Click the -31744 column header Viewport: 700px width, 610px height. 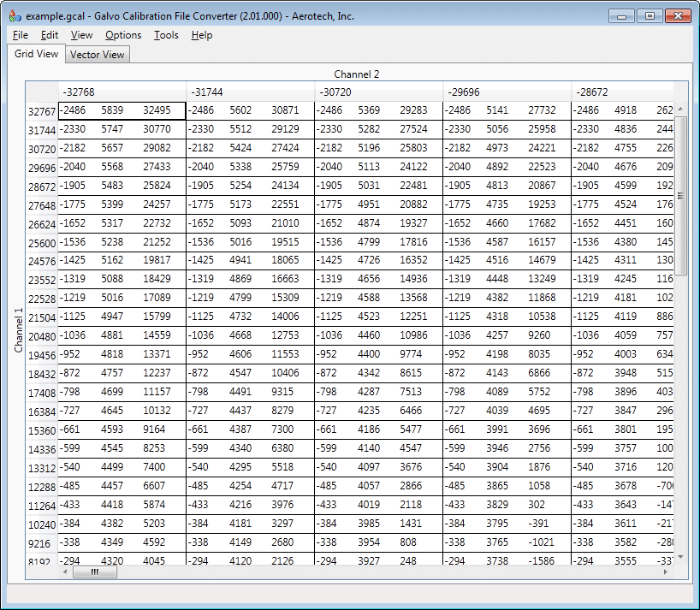(250, 92)
